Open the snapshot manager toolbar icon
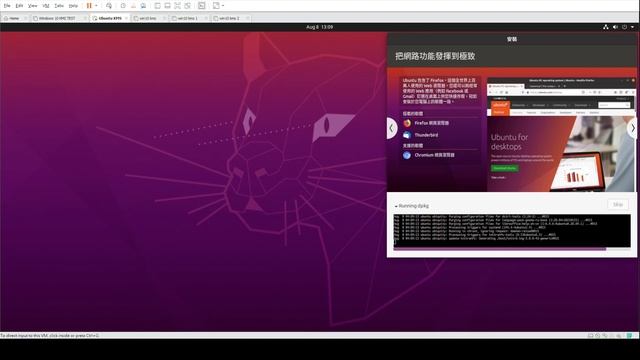 point(143,6)
